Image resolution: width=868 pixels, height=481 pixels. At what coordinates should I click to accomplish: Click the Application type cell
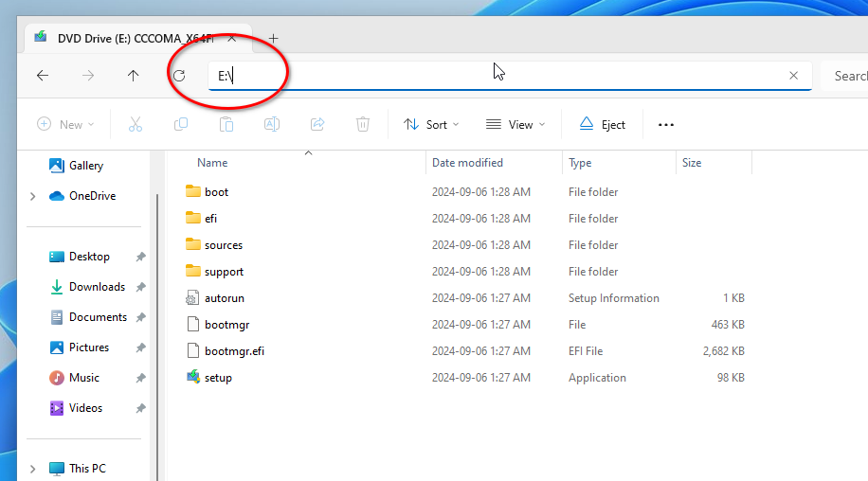(x=597, y=378)
